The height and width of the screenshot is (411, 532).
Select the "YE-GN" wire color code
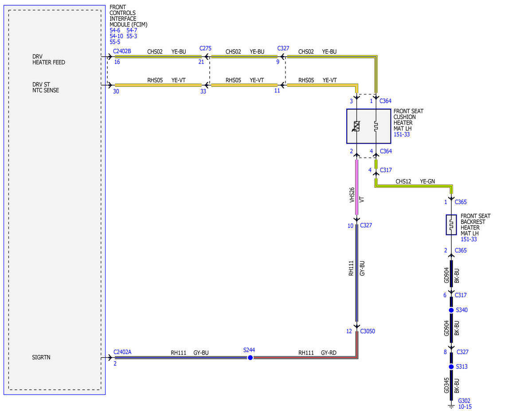coord(427,181)
